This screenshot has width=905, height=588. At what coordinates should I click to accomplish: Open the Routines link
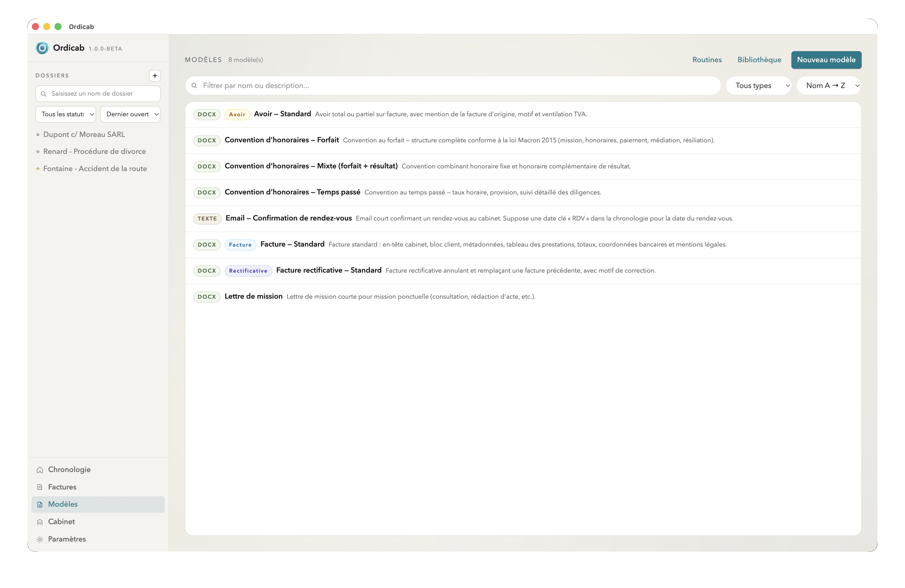pos(707,60)
